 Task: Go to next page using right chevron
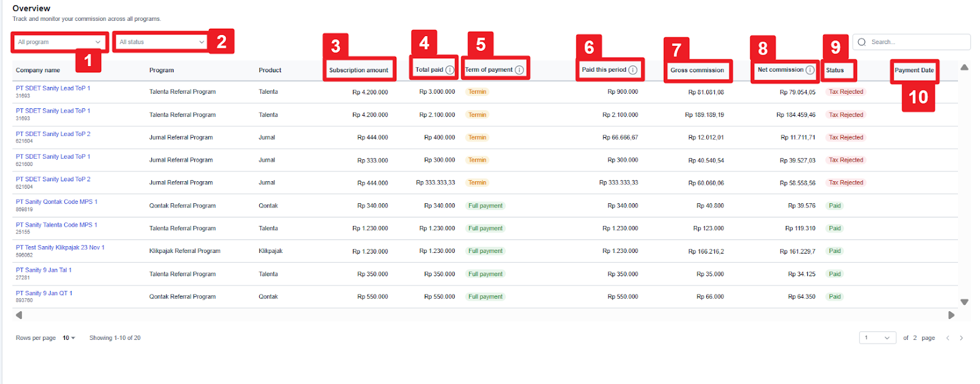[961, 338]
